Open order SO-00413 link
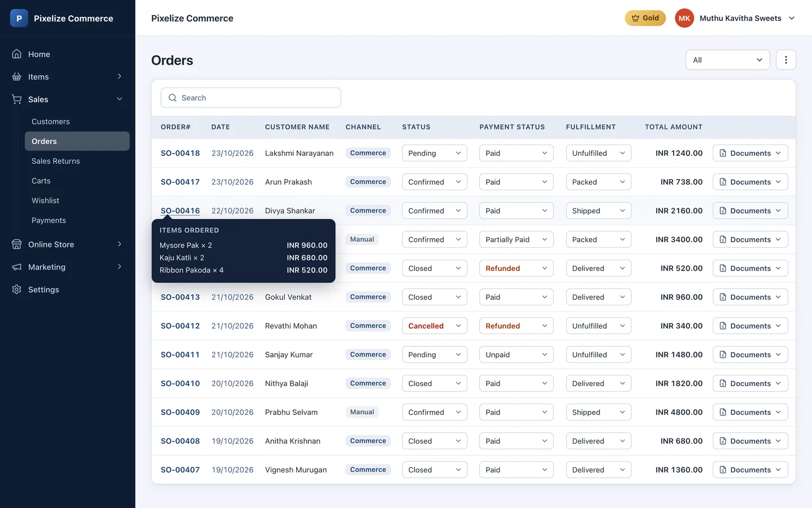This screenshot has width=812, height=508. [180, 297]
